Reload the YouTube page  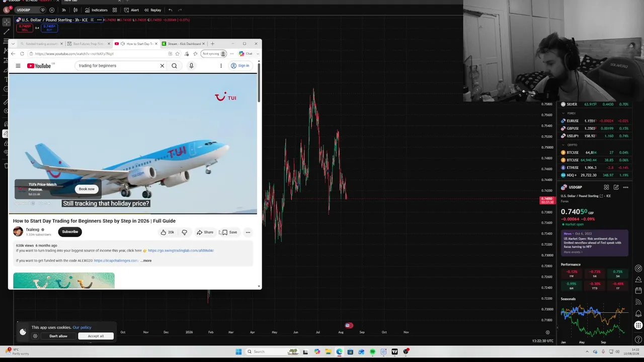(x=22, y=54)
